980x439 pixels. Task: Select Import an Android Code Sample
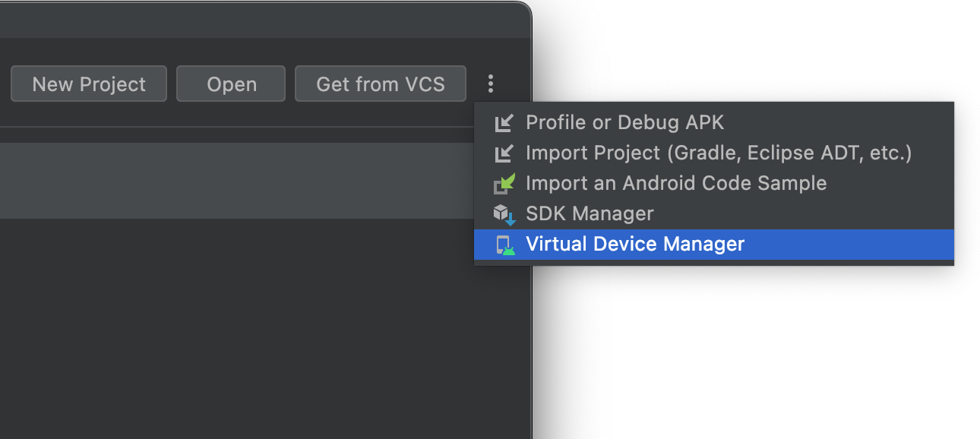coord(676,183)
